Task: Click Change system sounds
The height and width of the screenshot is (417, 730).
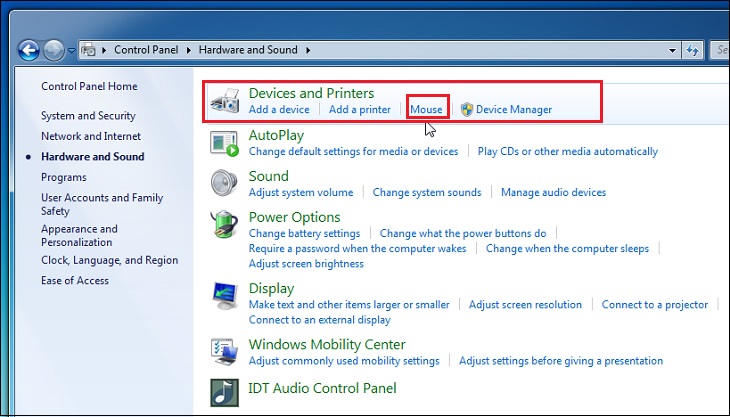Action: click(427, 192)
